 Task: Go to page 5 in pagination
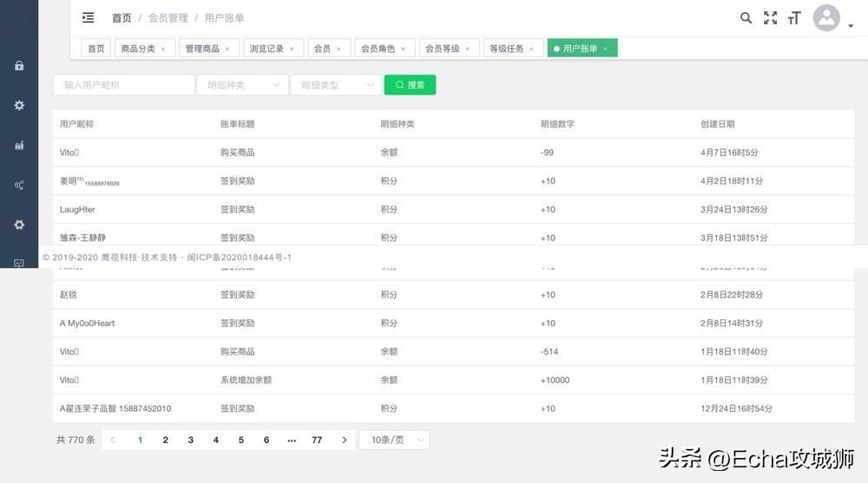click(240, 440)
